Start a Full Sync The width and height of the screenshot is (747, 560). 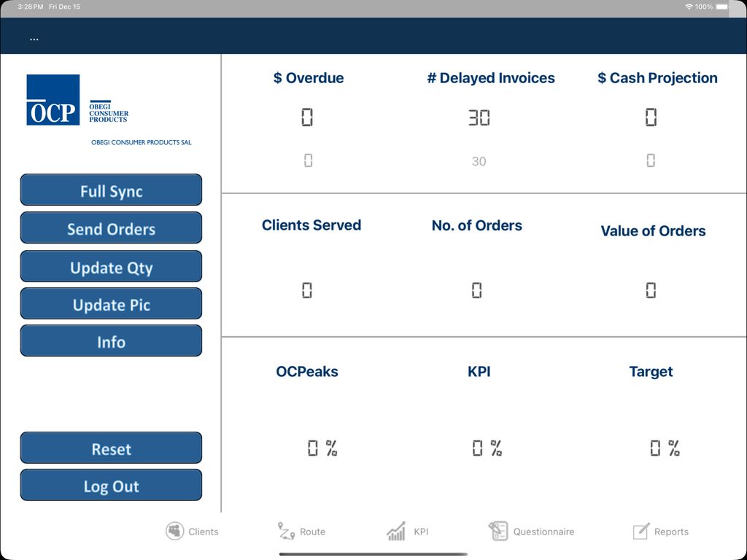click(111, 190)
